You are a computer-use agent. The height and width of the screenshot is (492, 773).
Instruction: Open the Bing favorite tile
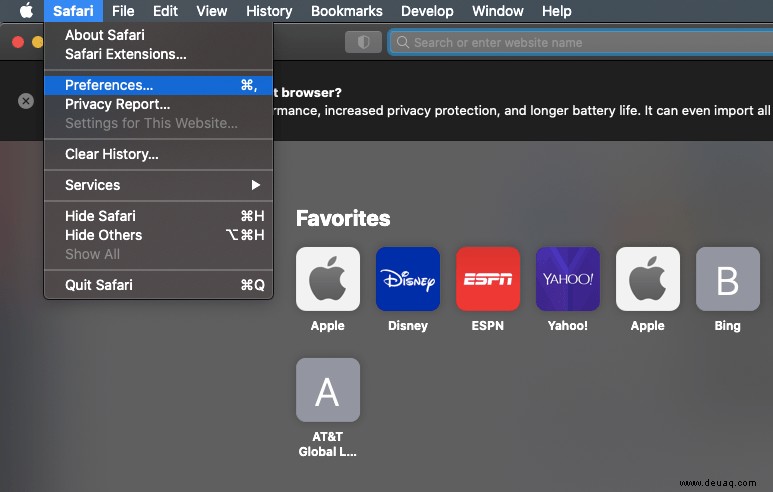728,279
